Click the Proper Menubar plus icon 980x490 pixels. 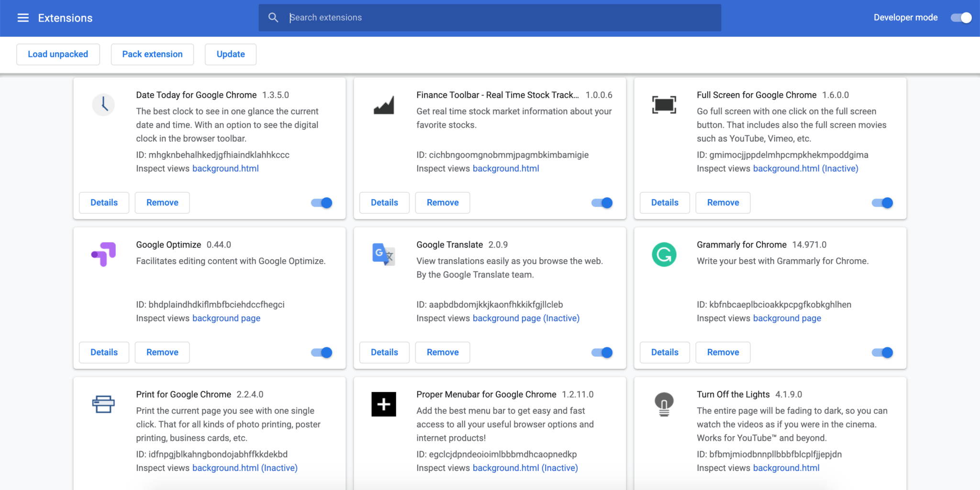point(383,404)
